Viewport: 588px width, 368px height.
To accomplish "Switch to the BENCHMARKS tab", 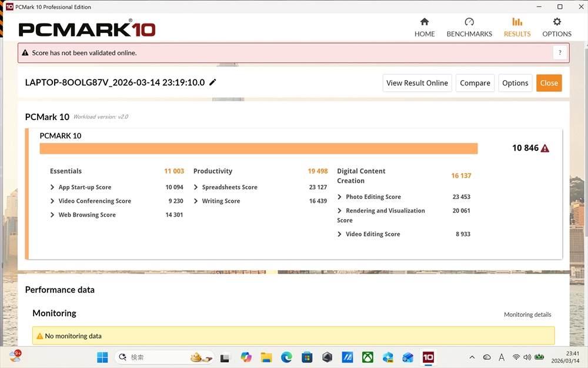I will point(469,28).
